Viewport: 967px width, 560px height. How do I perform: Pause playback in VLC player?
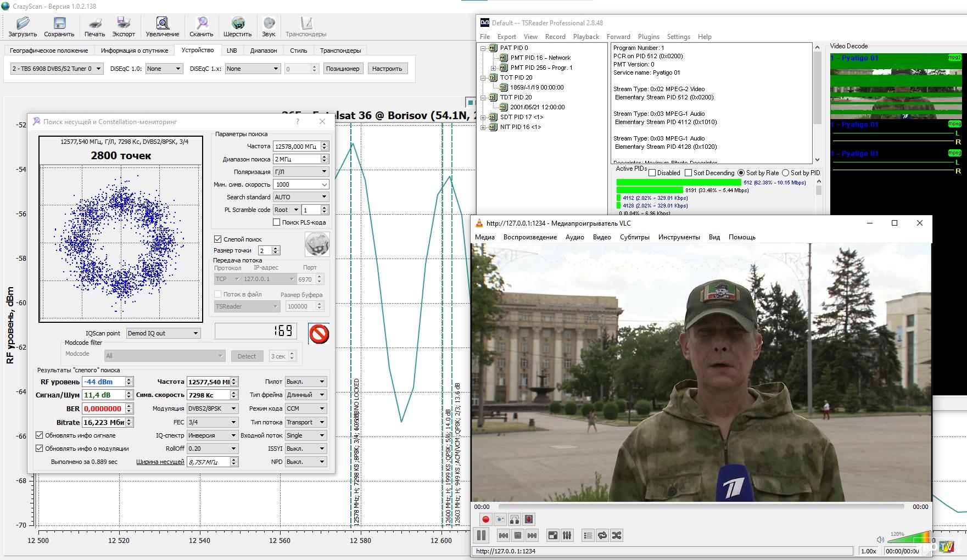(482, 535)
